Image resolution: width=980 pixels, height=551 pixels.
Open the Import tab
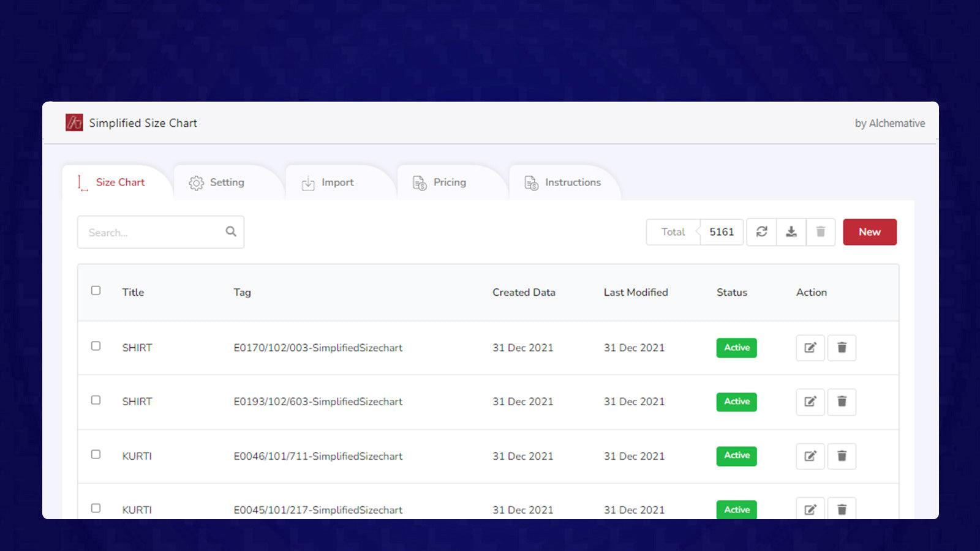(328, 182)
